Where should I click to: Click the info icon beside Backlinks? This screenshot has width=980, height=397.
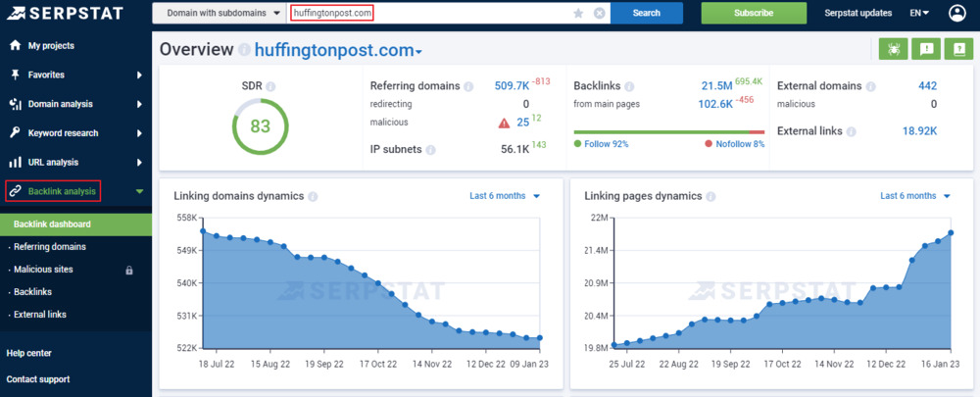pos(629,86)
